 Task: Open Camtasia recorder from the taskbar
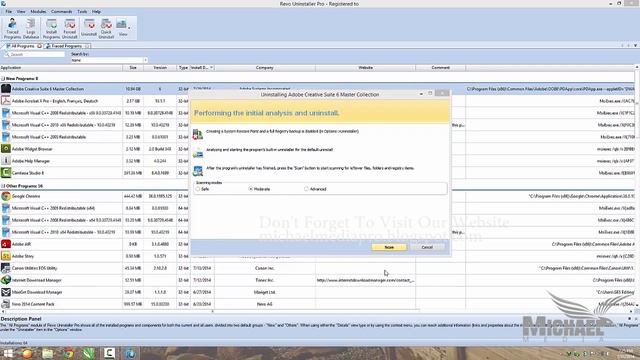pos(109,353)
